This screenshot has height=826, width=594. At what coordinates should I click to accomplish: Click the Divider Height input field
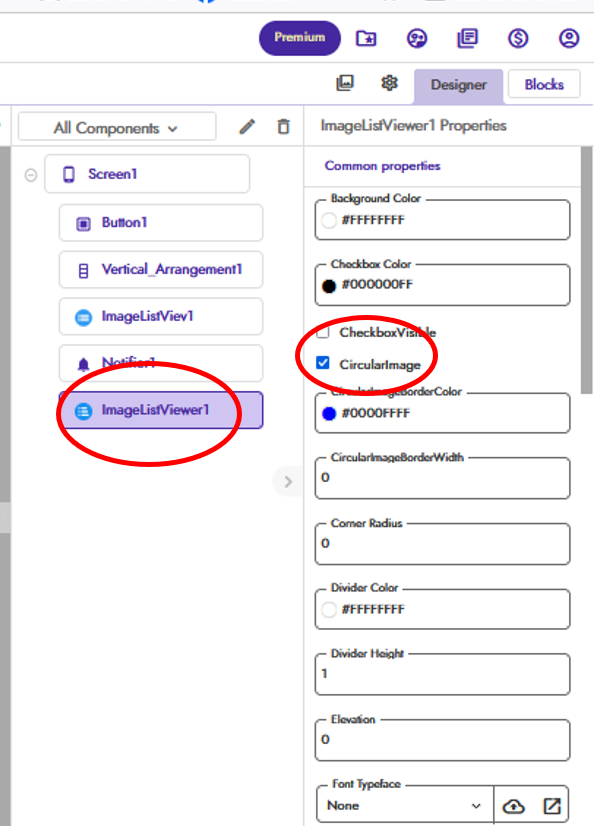coord(442,674)
